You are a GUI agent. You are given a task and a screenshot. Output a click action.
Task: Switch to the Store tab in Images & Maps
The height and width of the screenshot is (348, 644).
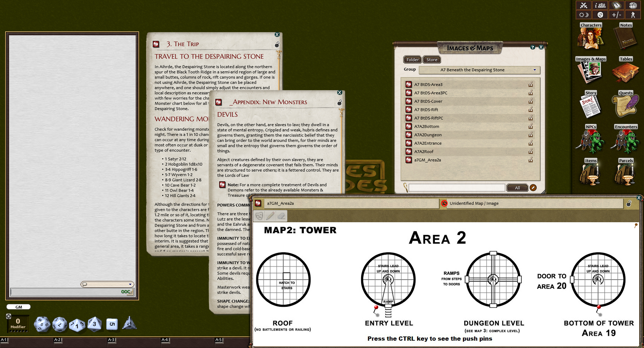pyautogui.click(x=431, y=59)
